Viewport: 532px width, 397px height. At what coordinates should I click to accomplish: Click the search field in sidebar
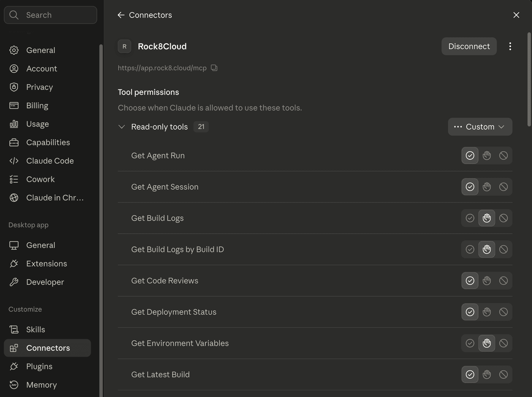(x=51, y=15)
